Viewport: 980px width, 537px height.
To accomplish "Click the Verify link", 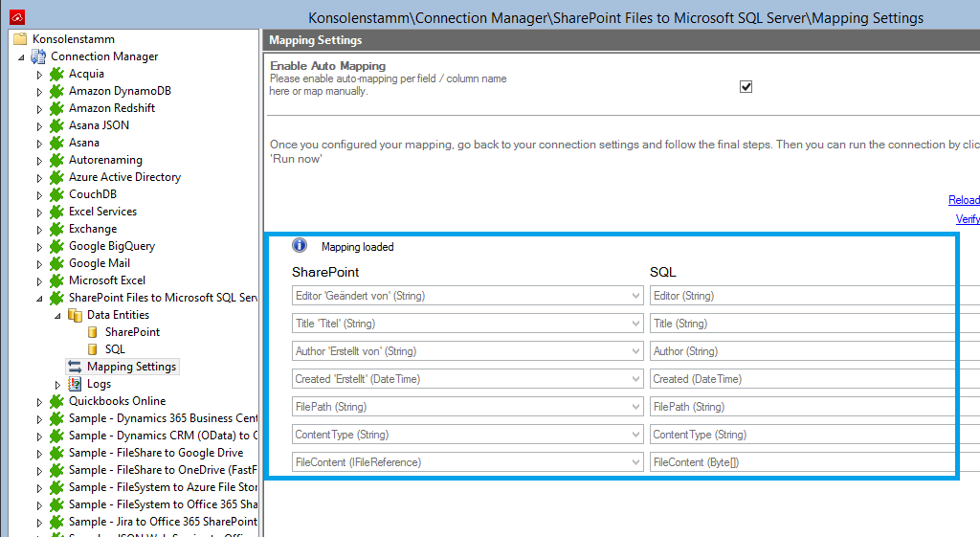I will point(967,219).
